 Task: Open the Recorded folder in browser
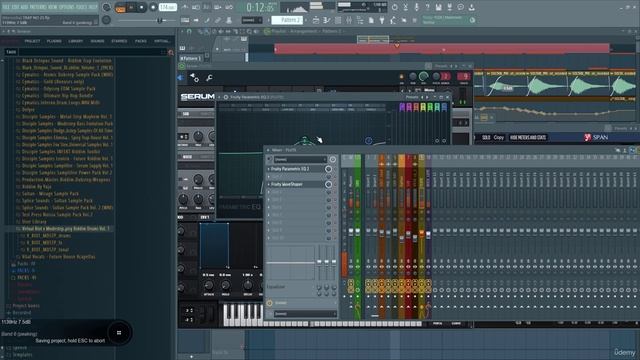point(21,313)
